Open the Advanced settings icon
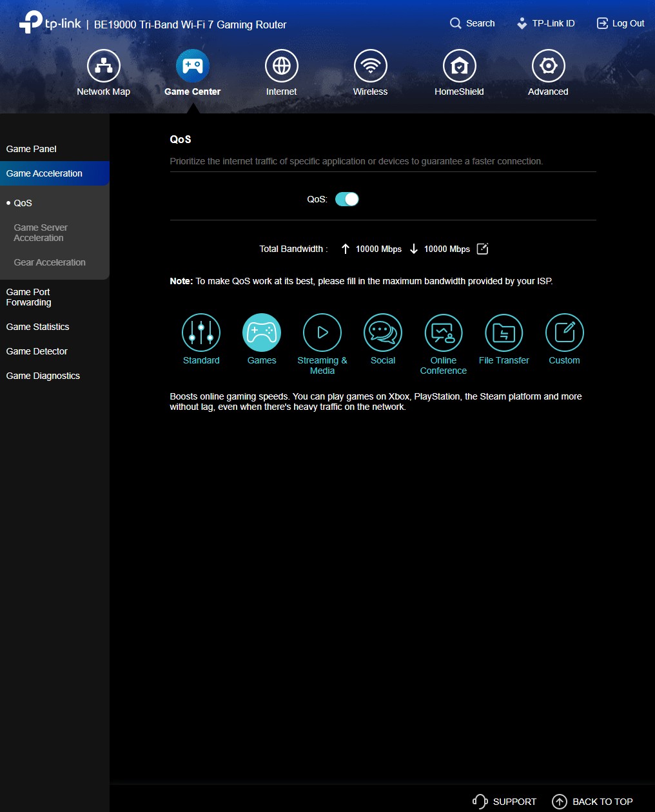Screen dimensions: 655x812 (x=548, y=66)
